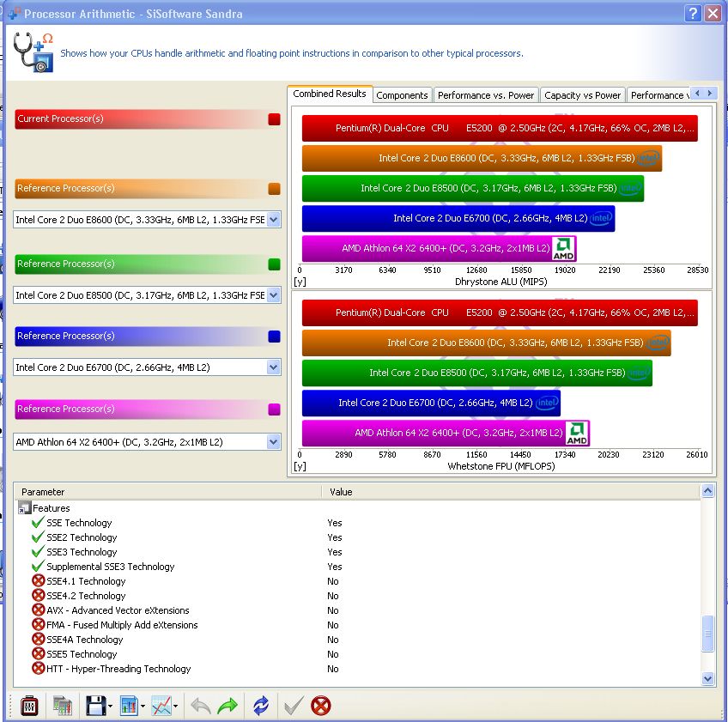Open the partially hidden Performance tab
Screen dimensions: 728x722
[x=659, y=95]
